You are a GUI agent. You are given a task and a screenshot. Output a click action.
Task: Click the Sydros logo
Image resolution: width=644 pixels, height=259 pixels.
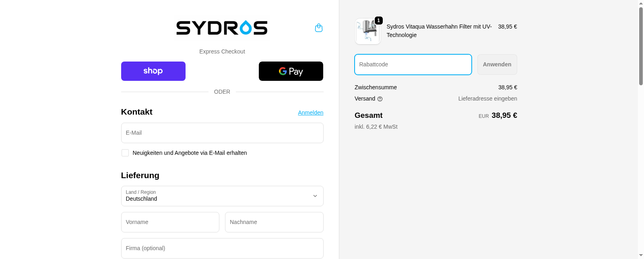click(222, 28)
